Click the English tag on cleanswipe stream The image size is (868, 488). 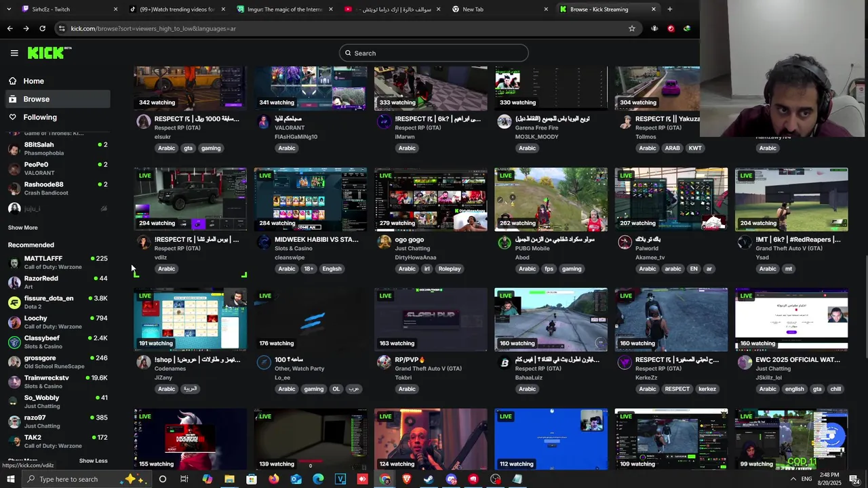332,268
